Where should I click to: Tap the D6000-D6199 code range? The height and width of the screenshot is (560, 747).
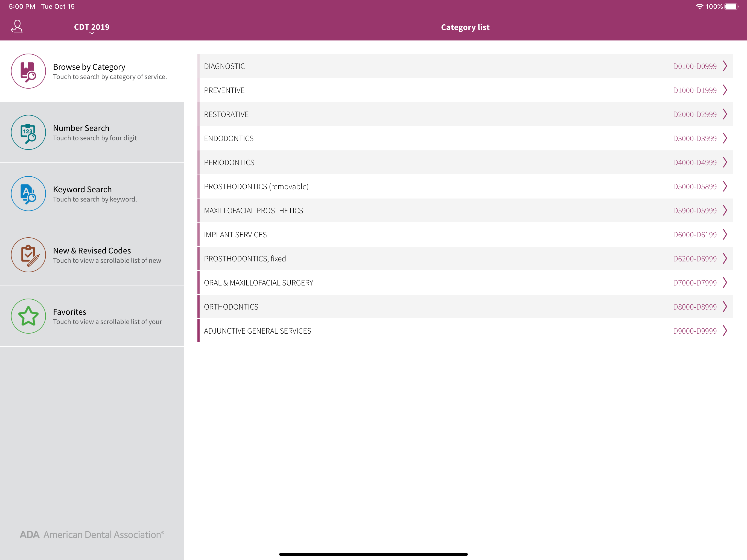pos(695,235)
